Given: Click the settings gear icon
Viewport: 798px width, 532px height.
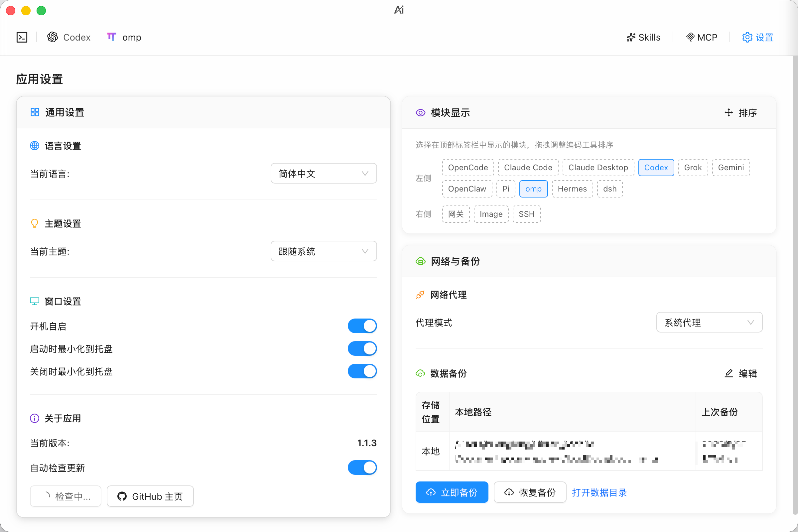Looking at the screenshot, I should [747, 37].
